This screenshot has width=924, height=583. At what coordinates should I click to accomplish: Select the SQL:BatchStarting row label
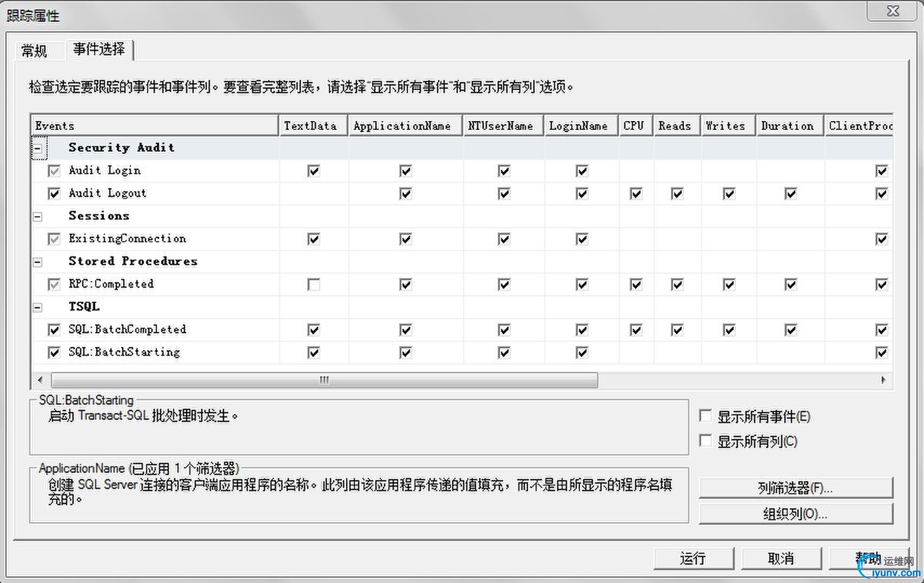pyautogui.click(x=124, y=352)
